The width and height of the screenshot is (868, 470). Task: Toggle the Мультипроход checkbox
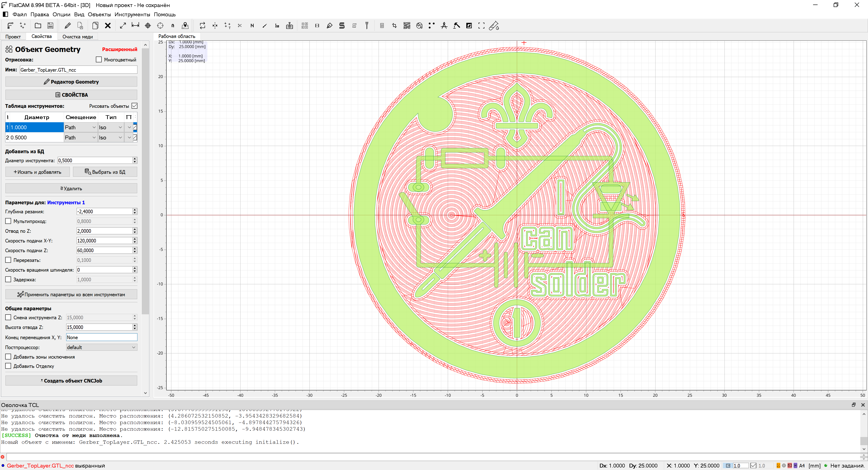8,221
